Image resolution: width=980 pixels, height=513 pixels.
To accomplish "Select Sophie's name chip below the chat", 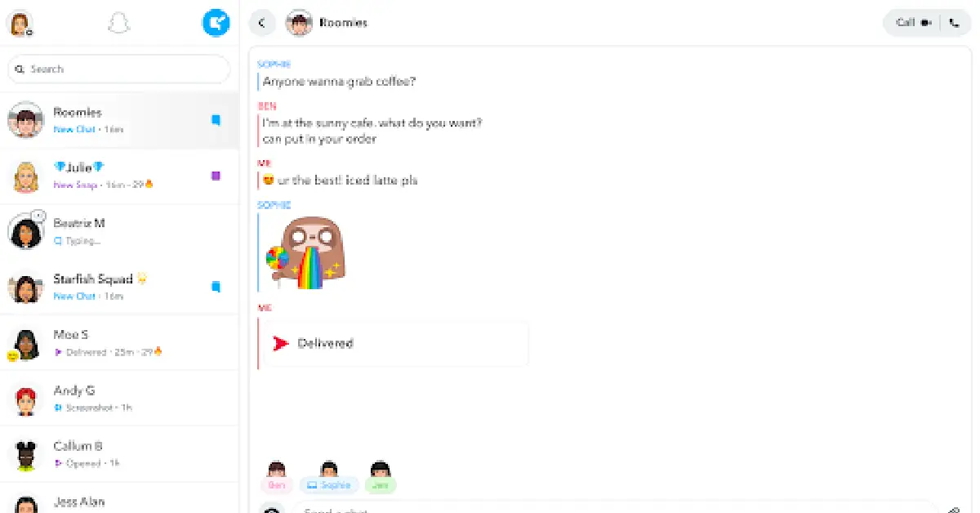I will pos(330,484).
